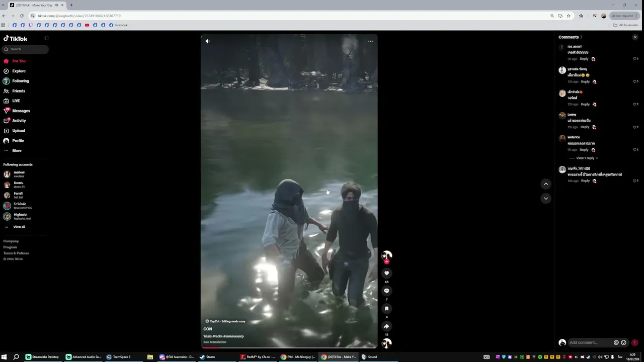Open a new browser tab
644x362 pixels.
point(71,5)
